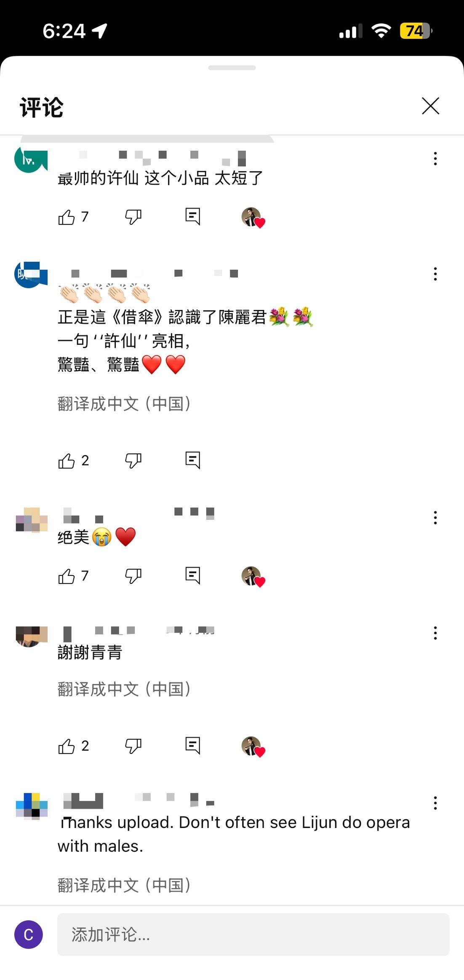This screenshot has width=464, height=980.
Task: Reply to the 最帅的许仙 comment
Action: tap(192, 217)
